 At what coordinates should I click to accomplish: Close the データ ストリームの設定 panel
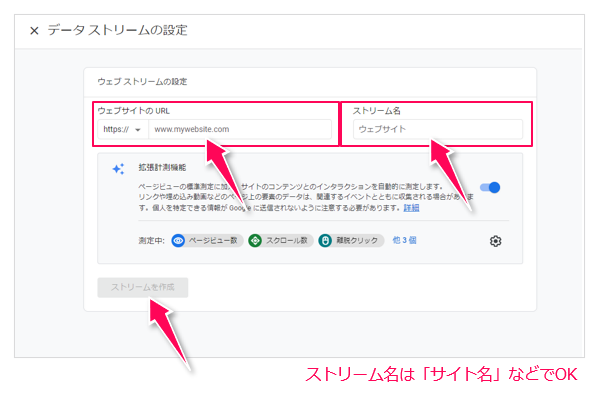click(x=34, y=31)
